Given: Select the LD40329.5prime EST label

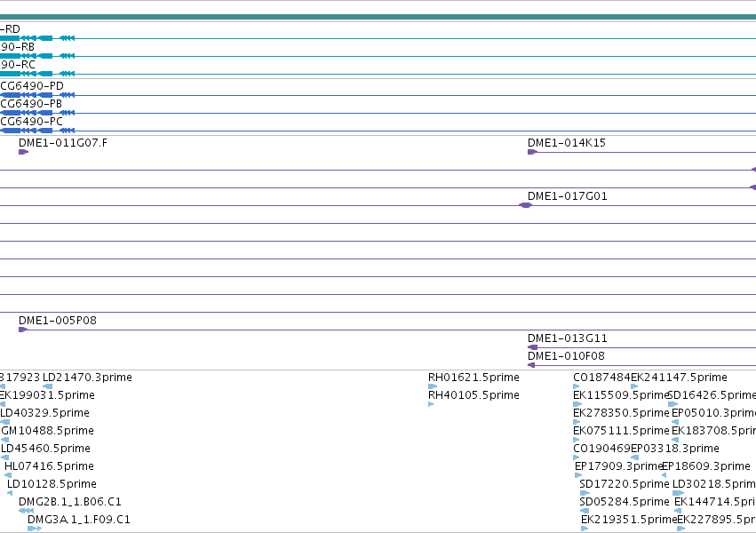Looking at the screenshot, I should pos(44,413).
